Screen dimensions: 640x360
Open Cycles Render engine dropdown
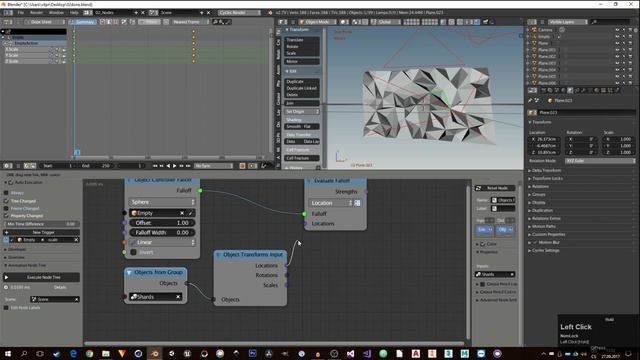pyautogui.click(x=239, y=13)
